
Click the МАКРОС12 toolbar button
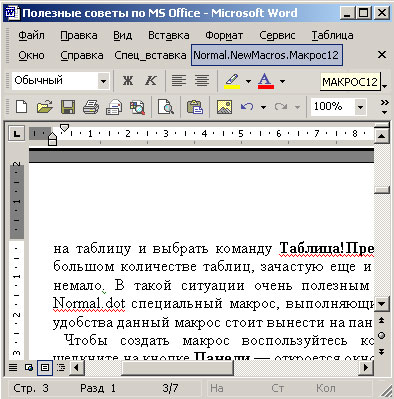coord(350,82)
